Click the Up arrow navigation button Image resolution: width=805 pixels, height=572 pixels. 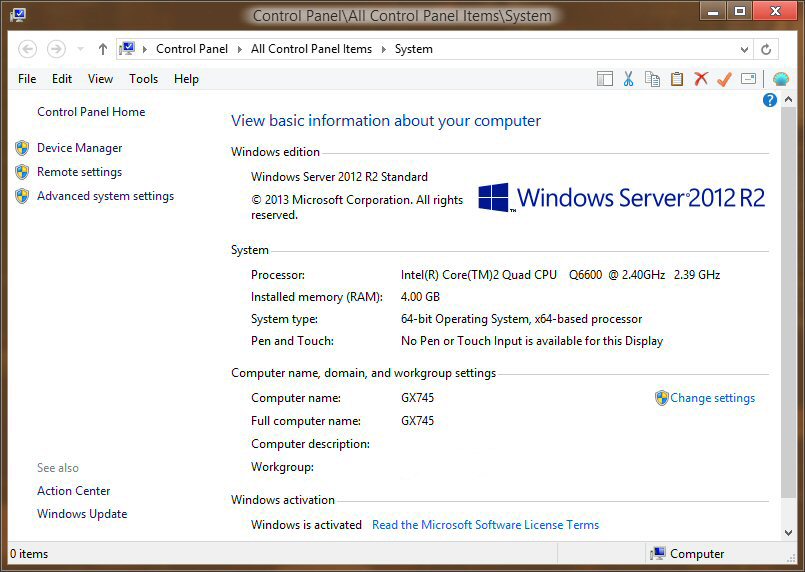click(x=102, y=49)
